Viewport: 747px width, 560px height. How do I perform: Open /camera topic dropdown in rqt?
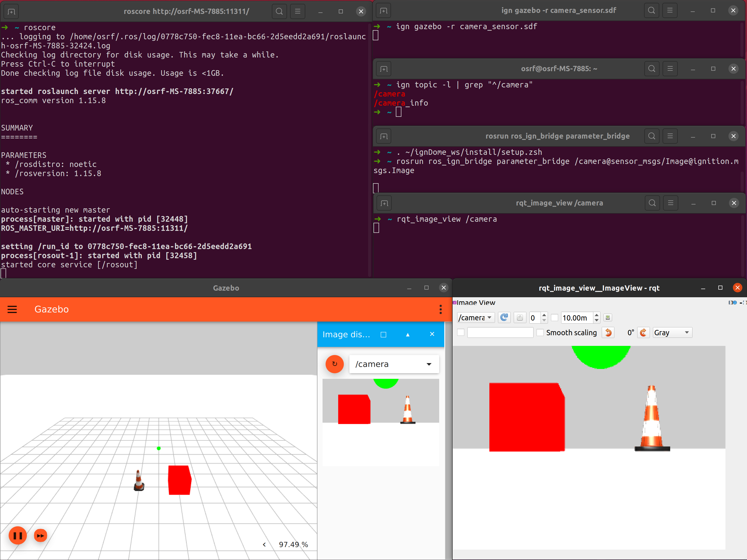pyautogui.click(x=475, y=318)
